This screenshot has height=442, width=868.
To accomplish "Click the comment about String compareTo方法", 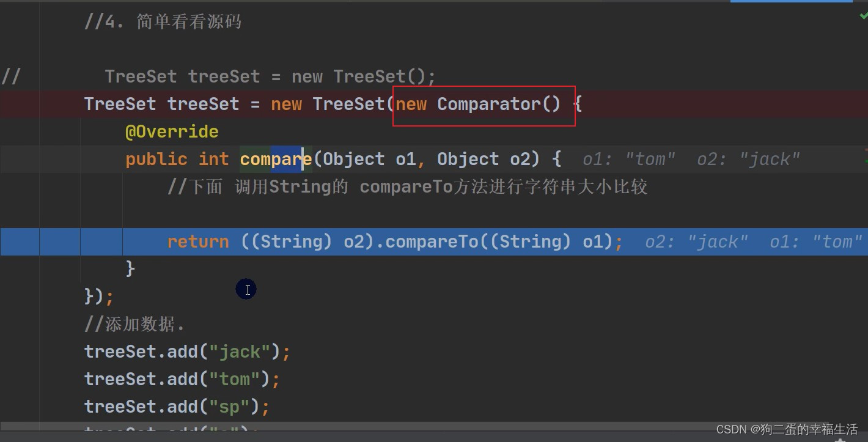I will click(x=408, y=187).
